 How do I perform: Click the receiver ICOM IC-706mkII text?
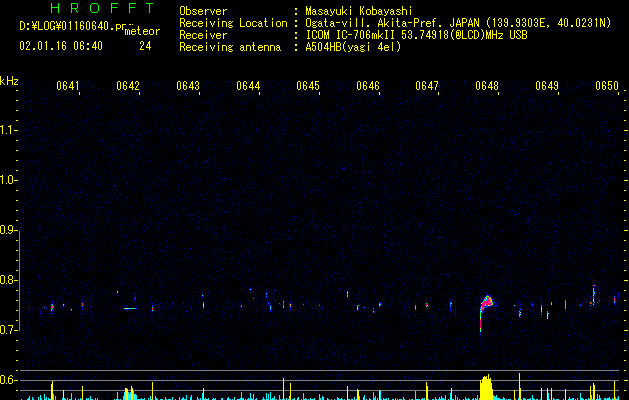(416, 35)
